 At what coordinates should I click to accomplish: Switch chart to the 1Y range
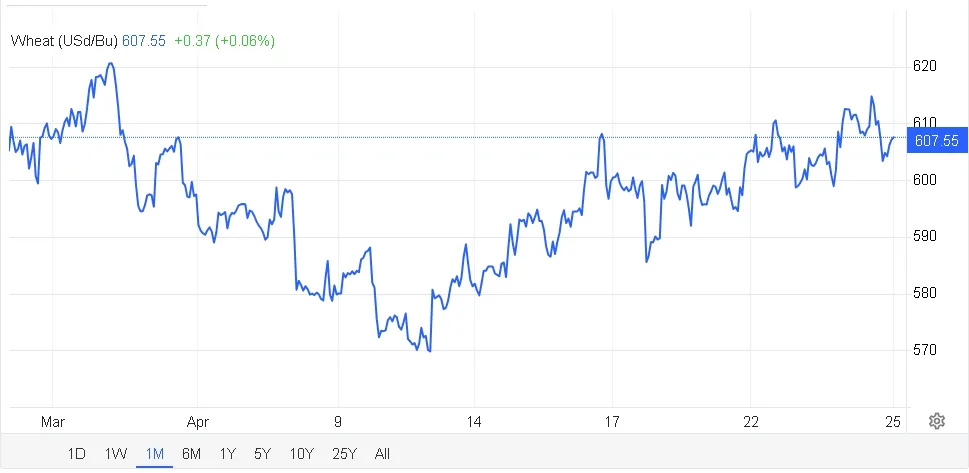click(227, 454)
